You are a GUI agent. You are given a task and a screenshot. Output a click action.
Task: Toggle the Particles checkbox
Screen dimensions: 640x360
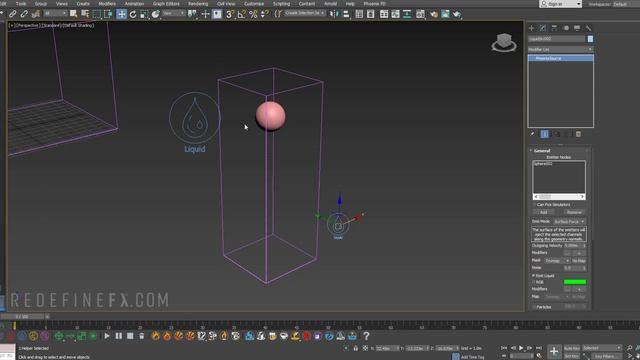click(534, 307)
